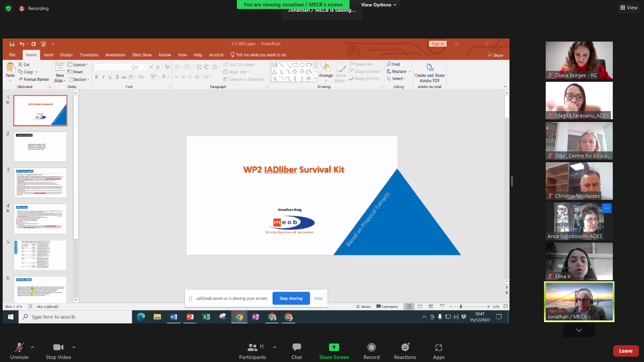Select Jonathan / MECB video thumbnail
Image resolution: width=644 pixels, height=362 pixels.
coord(579,302)
